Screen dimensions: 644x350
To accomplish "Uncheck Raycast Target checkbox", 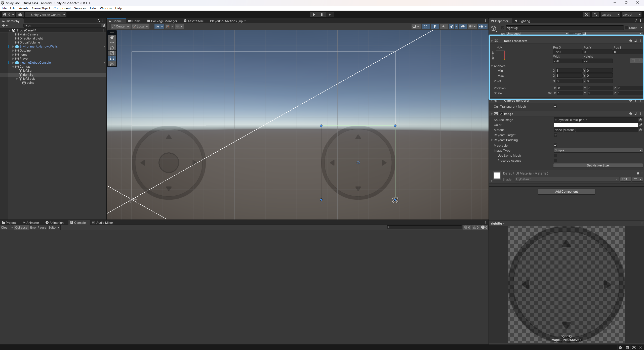I will pos(555,135).
